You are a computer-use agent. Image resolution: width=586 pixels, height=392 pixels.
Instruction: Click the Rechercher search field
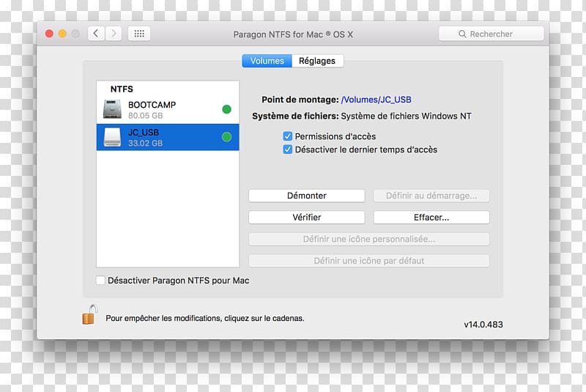click(x=491, y=34)
